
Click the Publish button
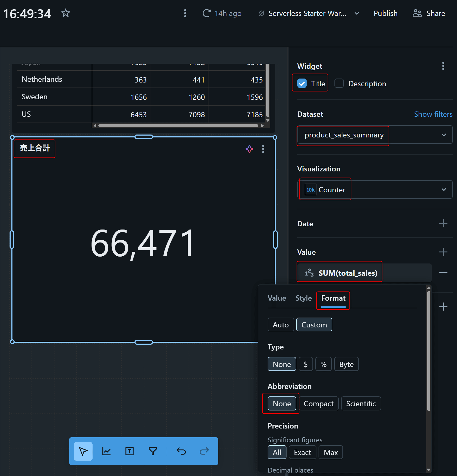[385, 14]
